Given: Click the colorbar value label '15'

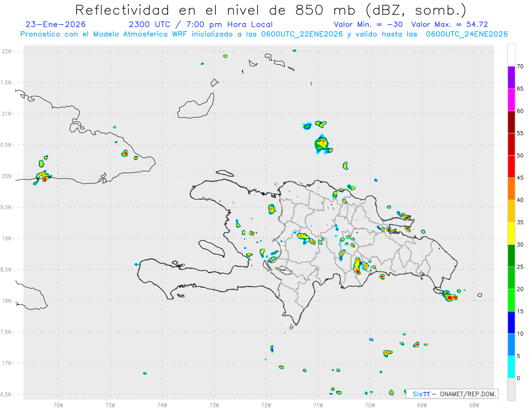Looking at the screenshot, I should 520,311.
